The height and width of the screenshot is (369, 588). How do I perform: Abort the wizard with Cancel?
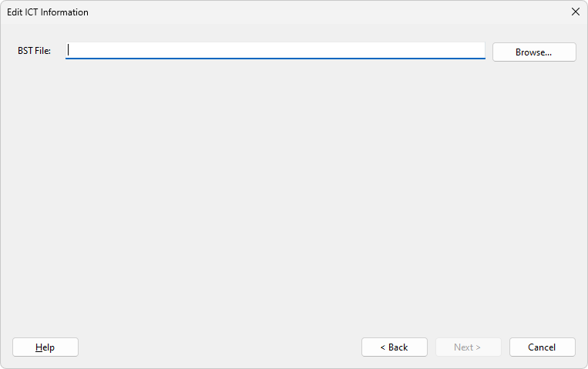(542, 347)
